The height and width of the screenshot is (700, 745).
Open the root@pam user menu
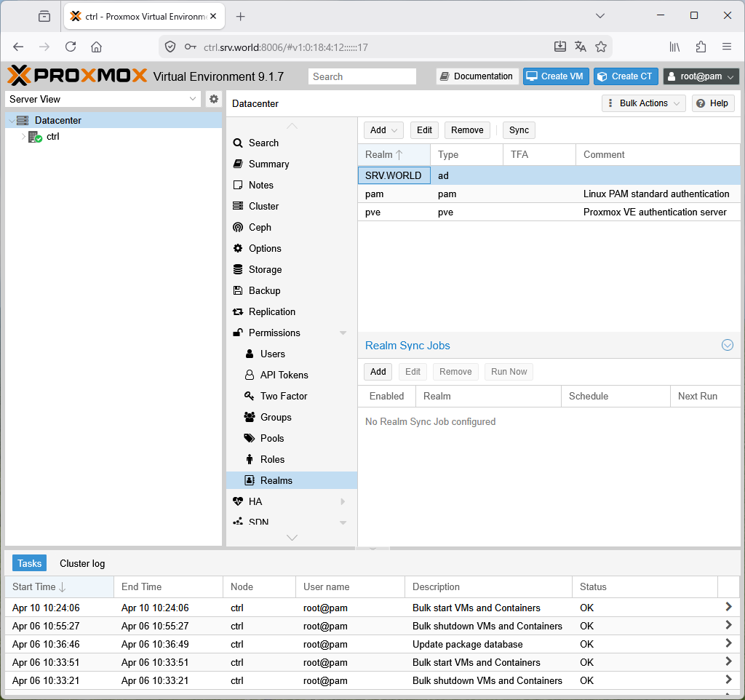(x=701, y=76)
